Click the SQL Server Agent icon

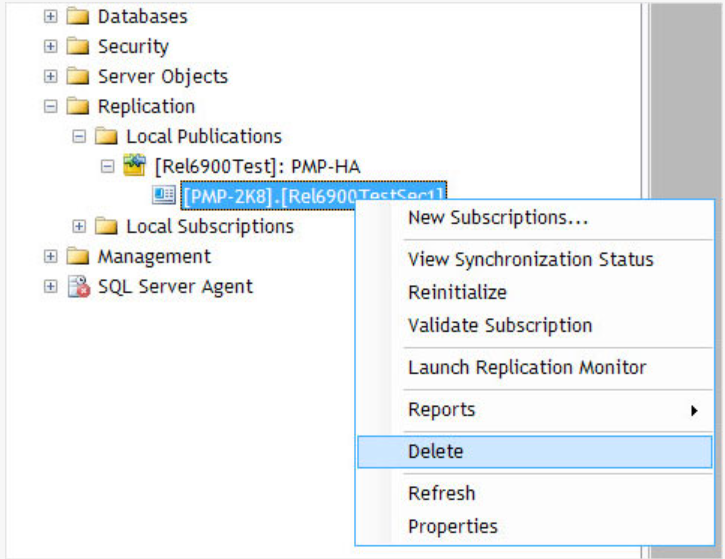click(x=78, y=287)
